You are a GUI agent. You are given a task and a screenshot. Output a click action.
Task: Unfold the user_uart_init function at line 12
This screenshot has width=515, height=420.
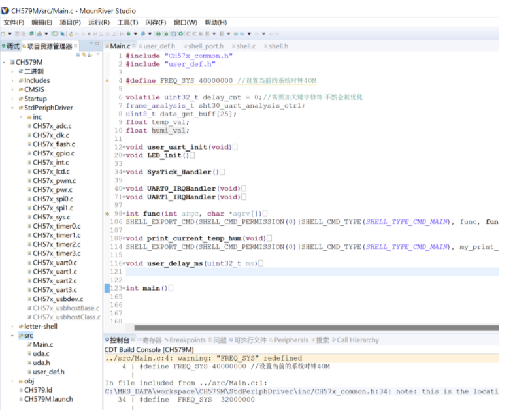tap(124, 147)
